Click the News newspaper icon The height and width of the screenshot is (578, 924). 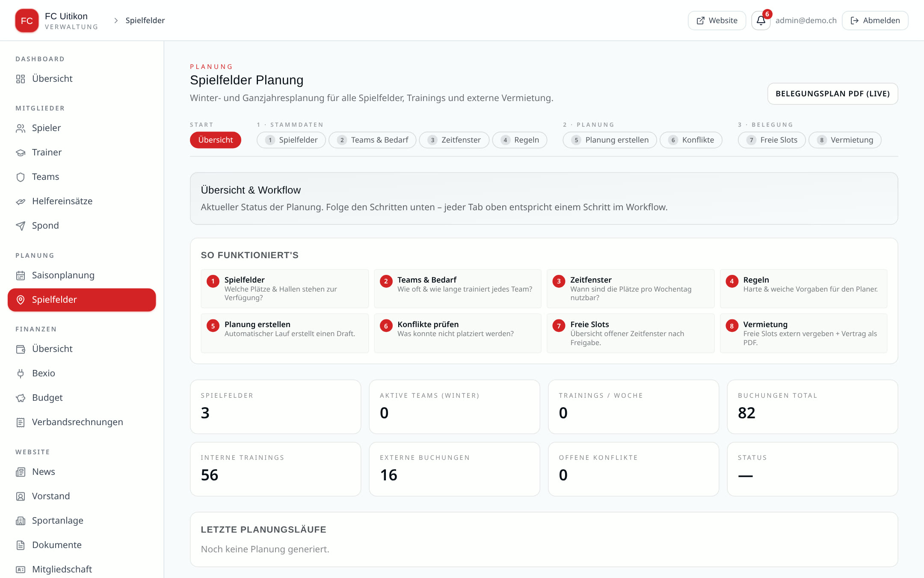[21, 472]
